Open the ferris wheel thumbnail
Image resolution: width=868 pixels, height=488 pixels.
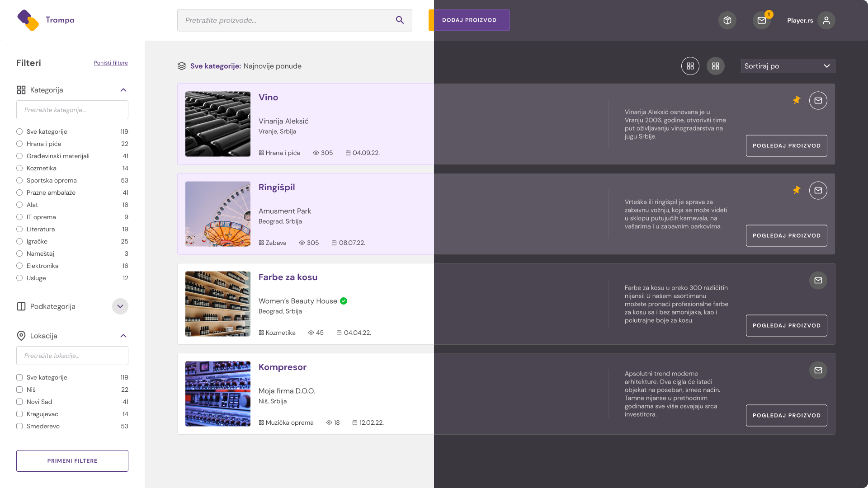(x=218, y=214)
